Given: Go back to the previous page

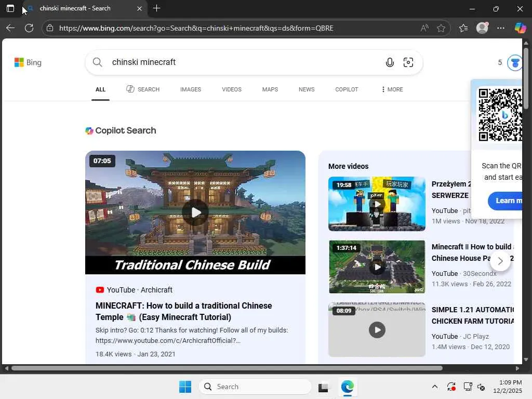Looking at the screenshot, I should tap(10, 28).
